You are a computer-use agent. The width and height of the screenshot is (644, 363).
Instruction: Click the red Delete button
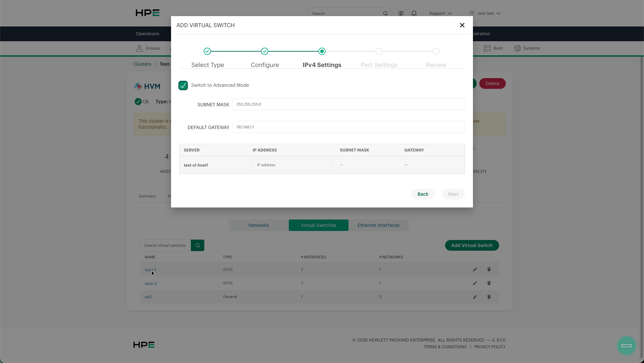(x=492, y=83)
